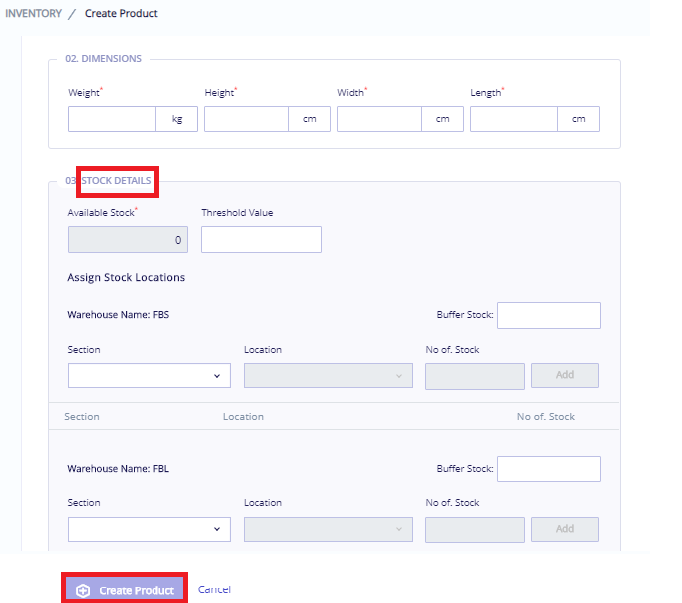This screenshot has width=682, height=603.
Task: Click Add button for FBL warehouse
Action: point(565,529)
